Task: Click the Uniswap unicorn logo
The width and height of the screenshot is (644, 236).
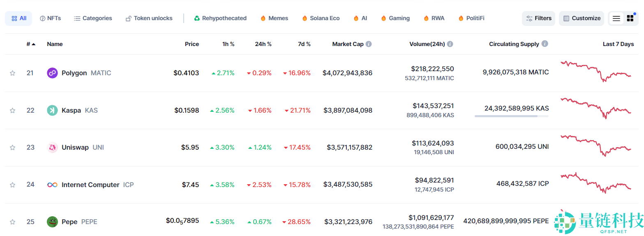Action: (53, 148)
